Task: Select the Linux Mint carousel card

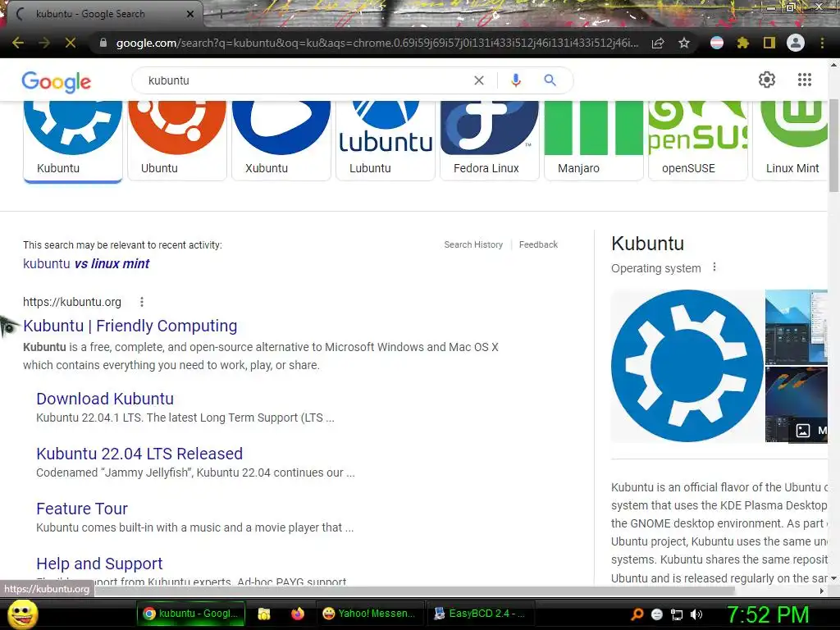Action: click(790, 140)
